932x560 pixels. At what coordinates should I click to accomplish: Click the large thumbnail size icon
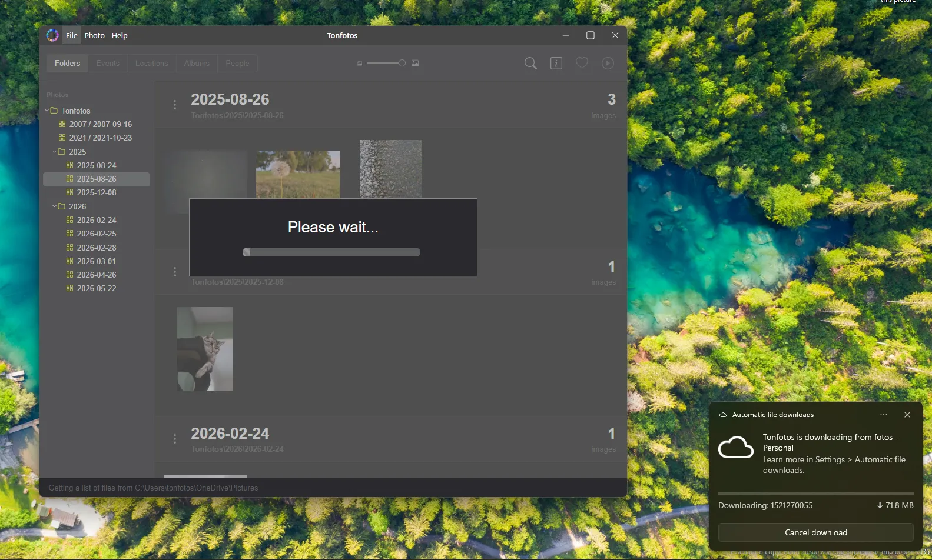415,63
